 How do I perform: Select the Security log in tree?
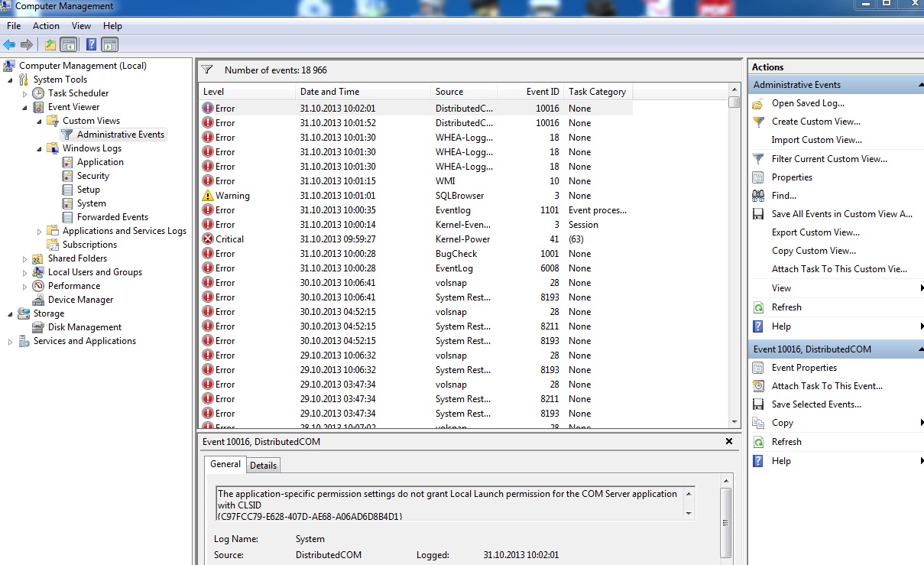tap(93, 176)
